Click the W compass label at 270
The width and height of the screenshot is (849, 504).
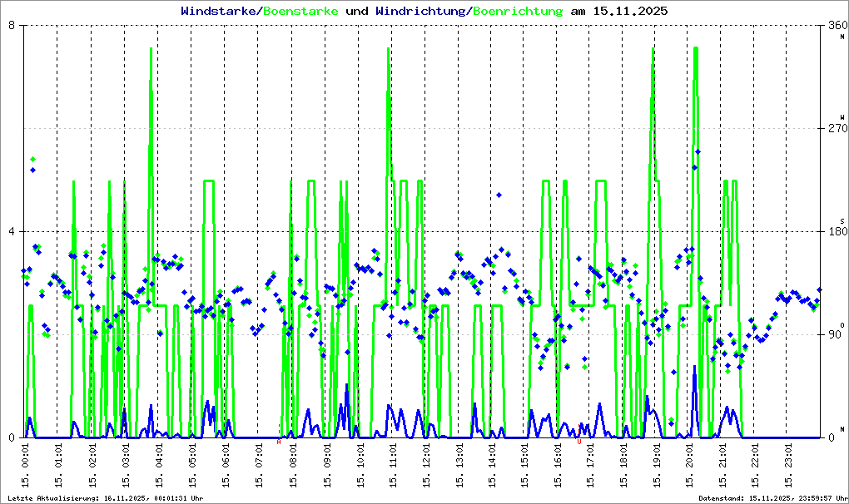[842, 117]
